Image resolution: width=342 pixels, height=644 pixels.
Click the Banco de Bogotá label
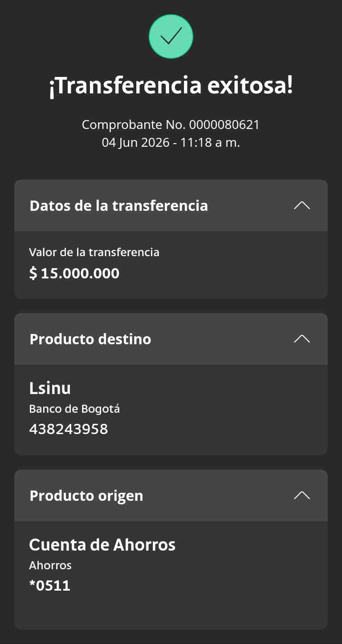[x=74, y=409]
